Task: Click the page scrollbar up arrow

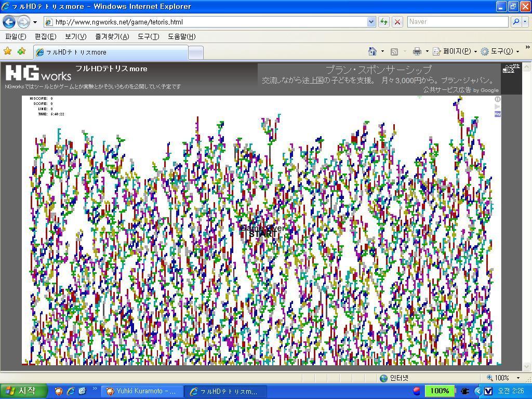Action: [x=527, y=66]
